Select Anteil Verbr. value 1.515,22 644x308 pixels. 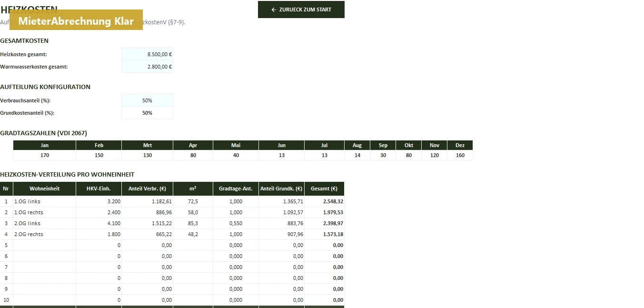(x=148, y=223)
